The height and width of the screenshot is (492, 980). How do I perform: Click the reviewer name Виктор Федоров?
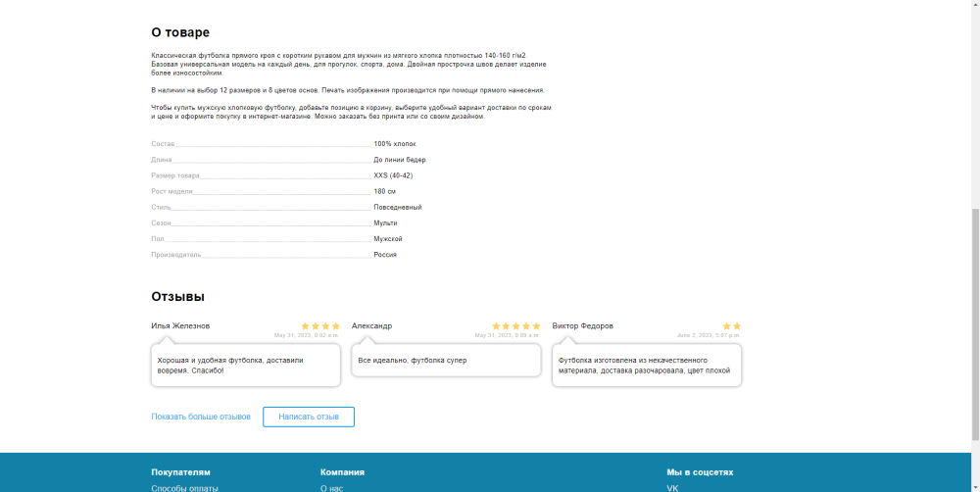[x=582, y=326]
